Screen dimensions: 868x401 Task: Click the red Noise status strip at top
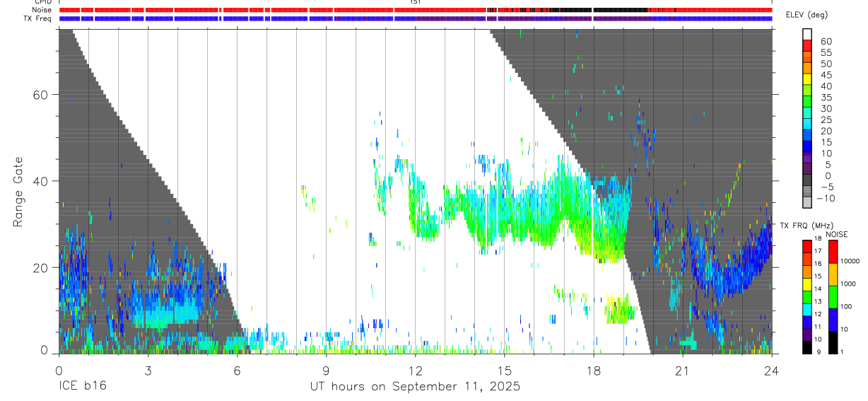click(x=416, y=10)
